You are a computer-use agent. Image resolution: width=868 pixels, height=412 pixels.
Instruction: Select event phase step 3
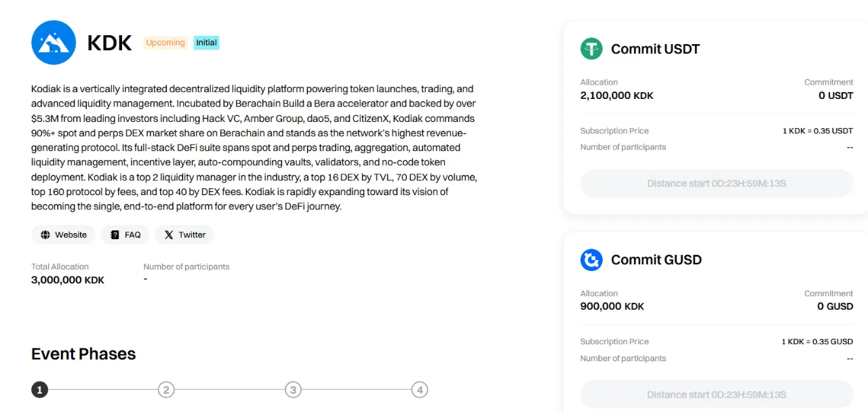(293, 390)
